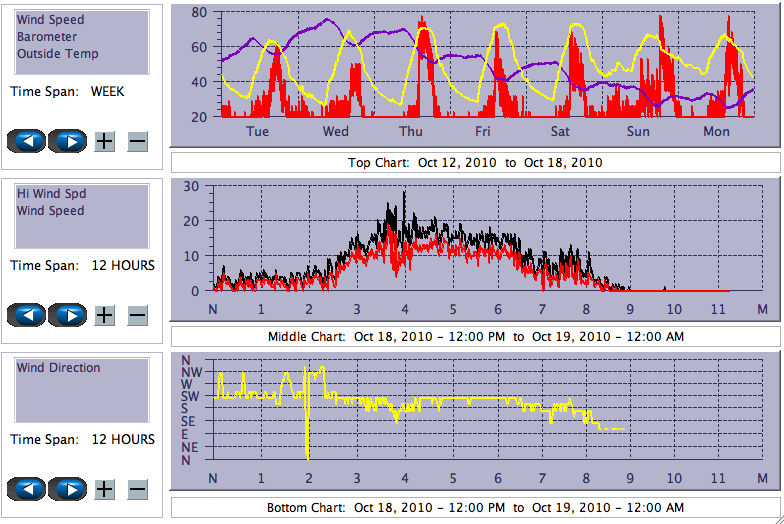Screen dimensions: 784x524
Task: Click the top chart forward arrow button
Action: (x=68, y=141)
